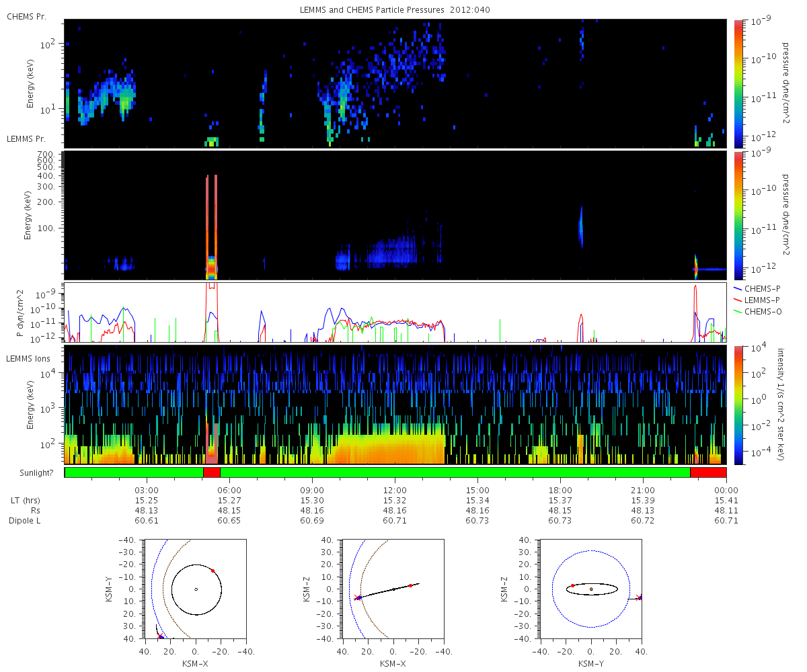This screenshot has width=807, height=672.
Task: Click the 'intensity 1/(s cm^2 ster keV)' color bar label
Action: click(781, 405)
